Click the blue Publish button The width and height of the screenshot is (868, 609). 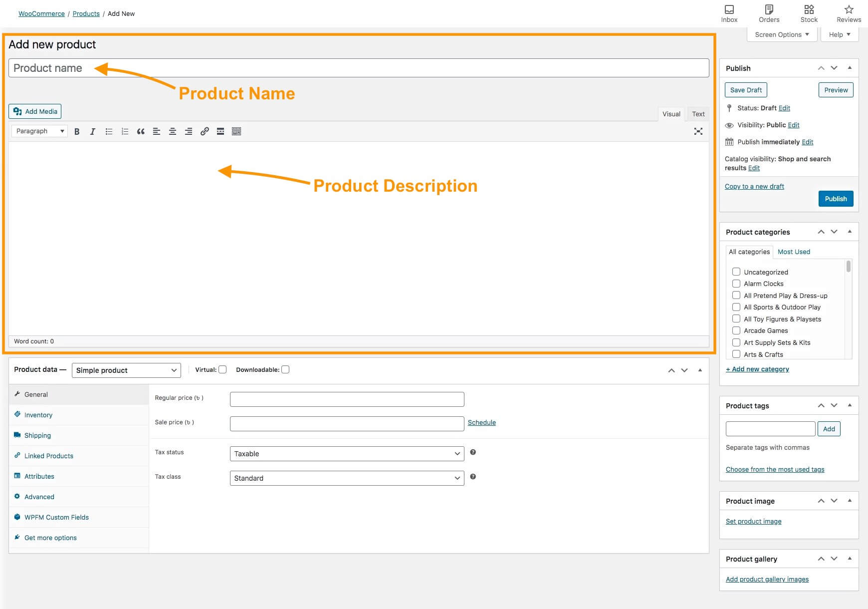click(836, 199)
